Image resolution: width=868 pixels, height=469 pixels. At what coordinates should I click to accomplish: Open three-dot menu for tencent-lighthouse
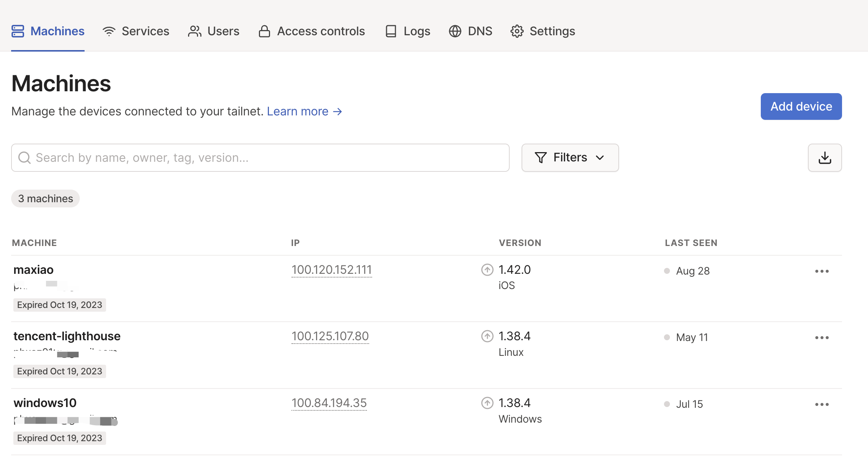coord(822,338)
